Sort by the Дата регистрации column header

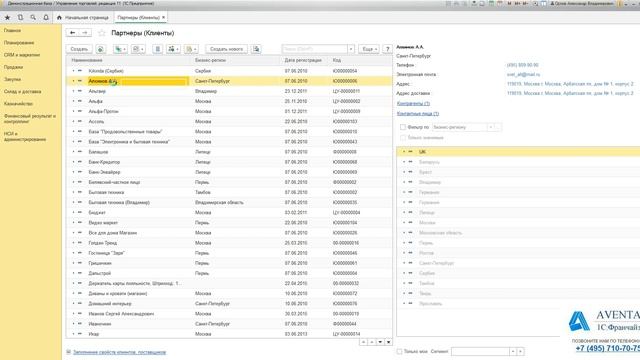point(303,60)
